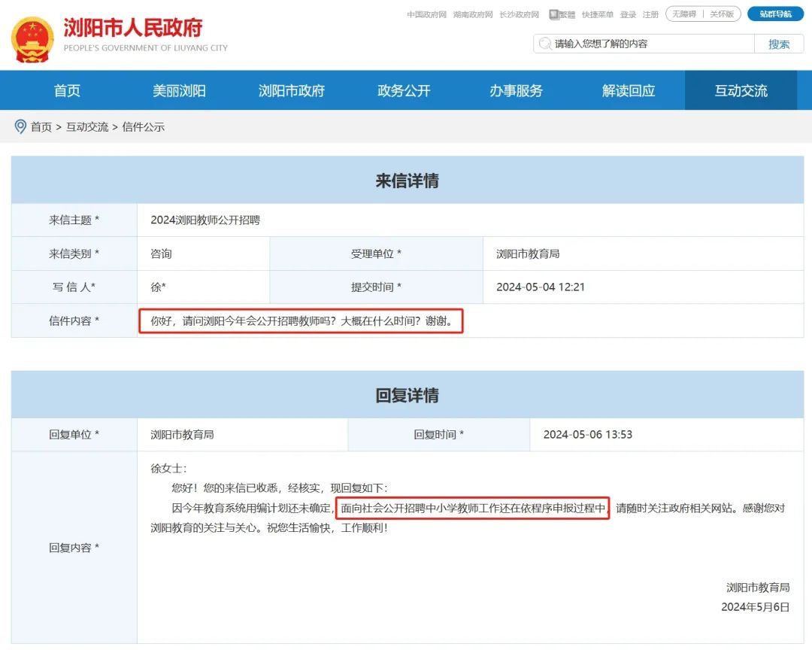This screenshot has height=653, width=812.
Task: Open the 中国政府网 link
Action: (x=427, y=14)
